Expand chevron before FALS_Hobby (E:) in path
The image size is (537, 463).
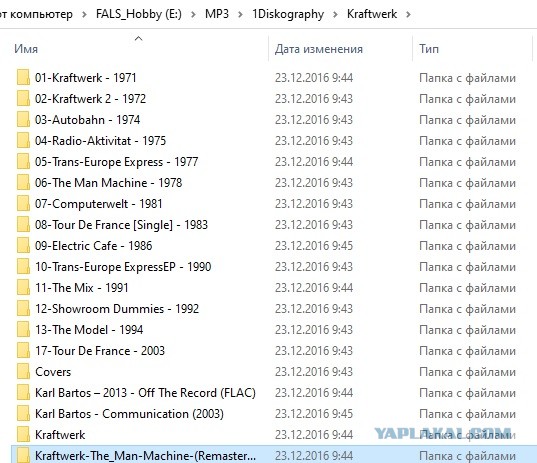click(84, 14)
